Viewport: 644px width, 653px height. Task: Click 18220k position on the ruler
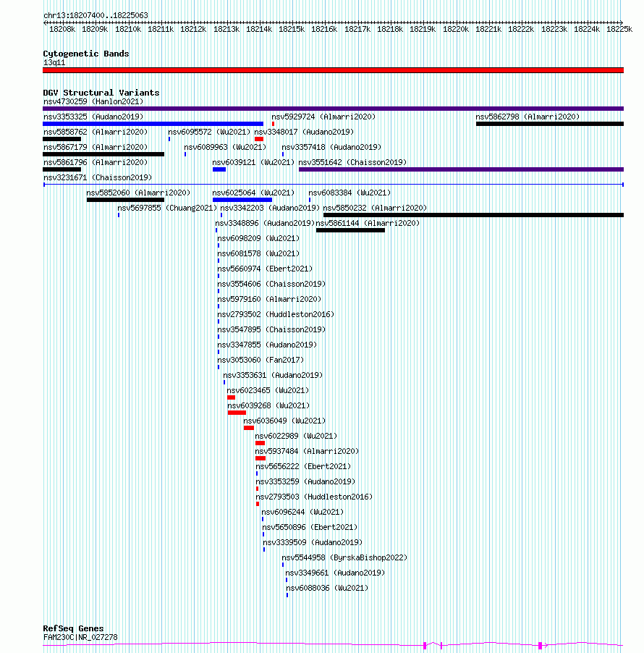(456, 29)
